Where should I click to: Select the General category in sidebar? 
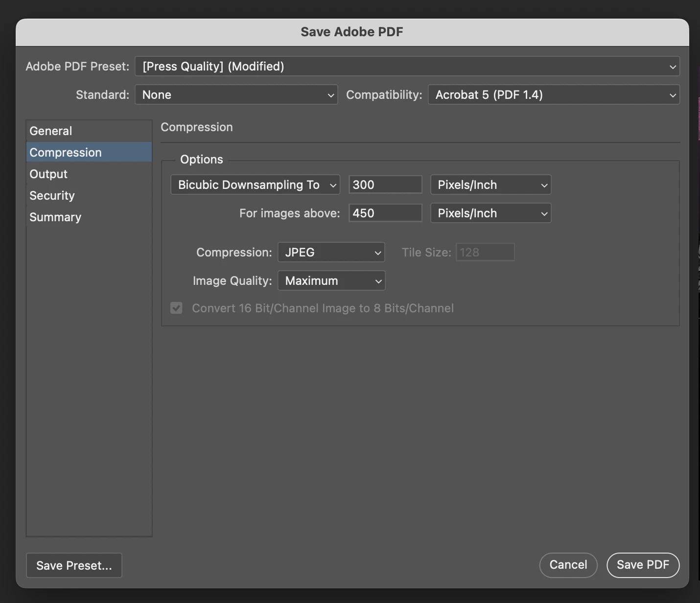[89, 131]
